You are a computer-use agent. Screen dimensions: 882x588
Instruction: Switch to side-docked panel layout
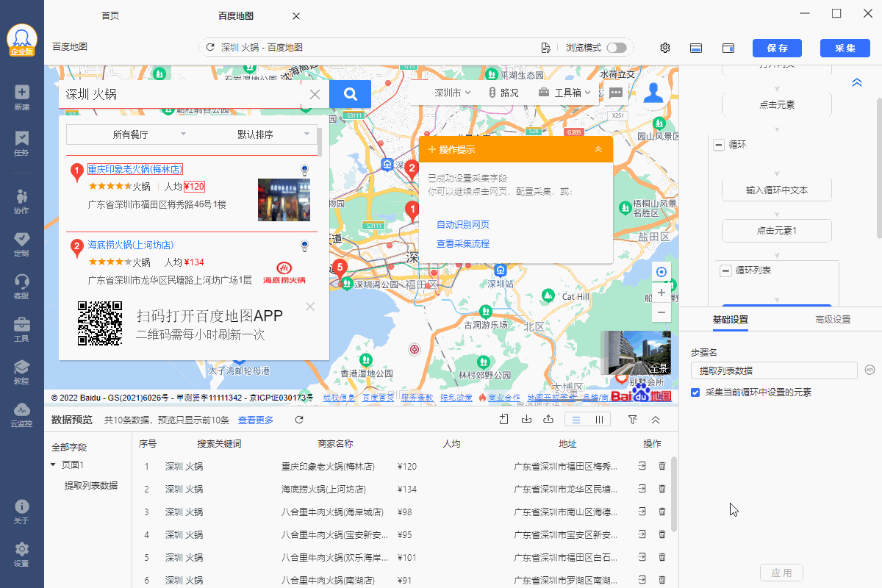coord(728,48)
